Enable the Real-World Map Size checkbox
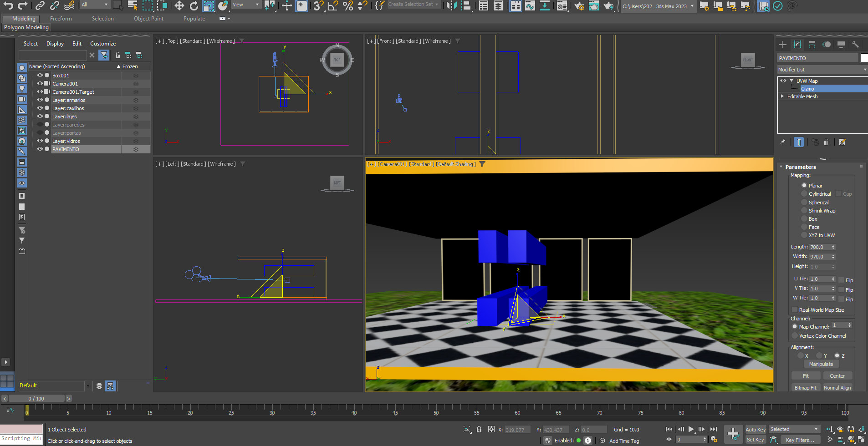Screen dimensions: 868x446 pos(795,310)
